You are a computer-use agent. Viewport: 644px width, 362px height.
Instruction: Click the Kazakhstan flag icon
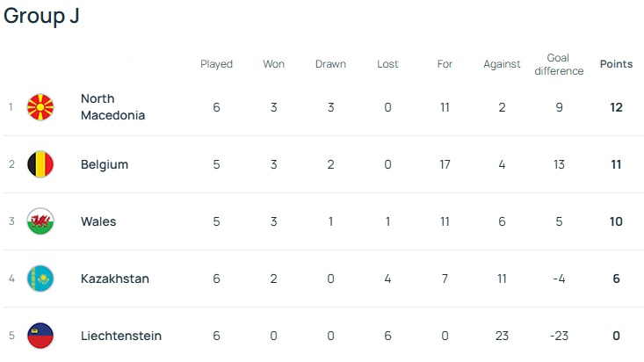(40, 279)
